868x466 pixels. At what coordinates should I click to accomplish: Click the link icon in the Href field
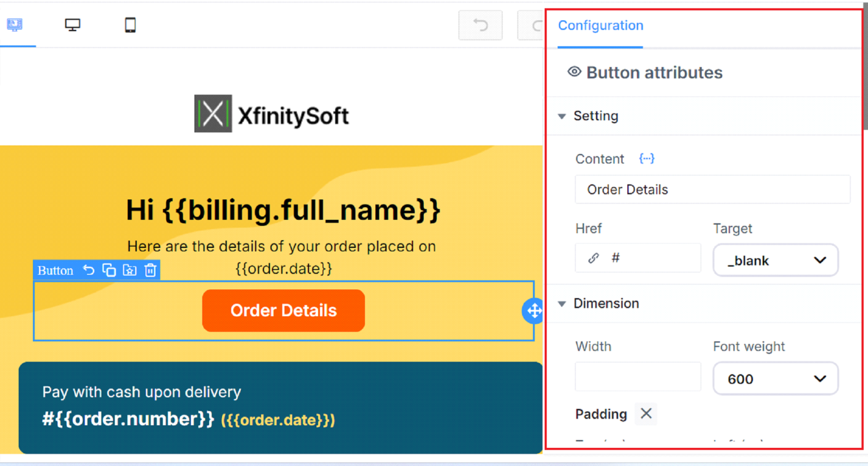[592, 258]
